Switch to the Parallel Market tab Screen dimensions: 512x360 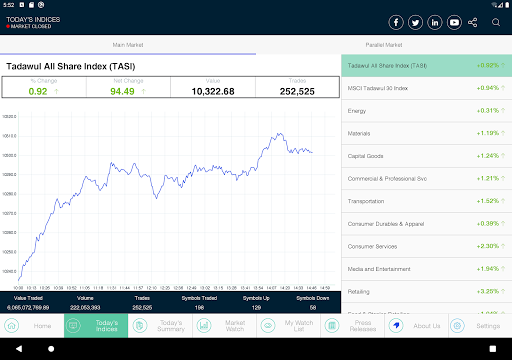point(384,45)
